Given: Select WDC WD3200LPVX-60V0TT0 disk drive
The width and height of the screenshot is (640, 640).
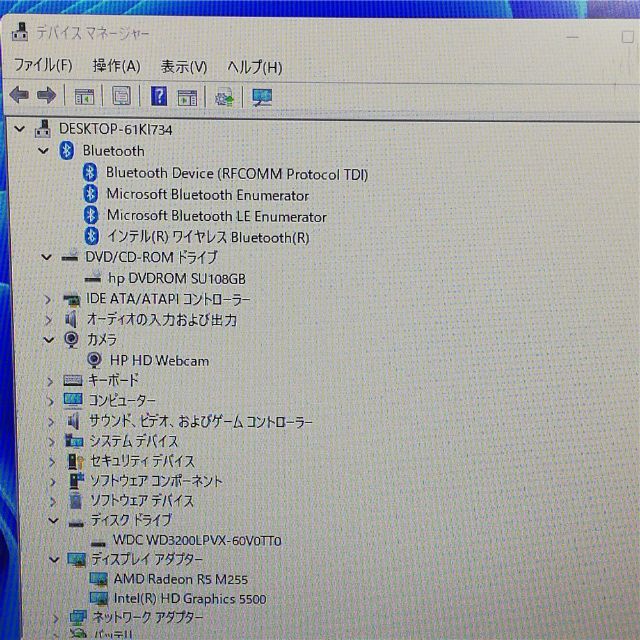Looking at the screenshot, I should coord(197,540).
